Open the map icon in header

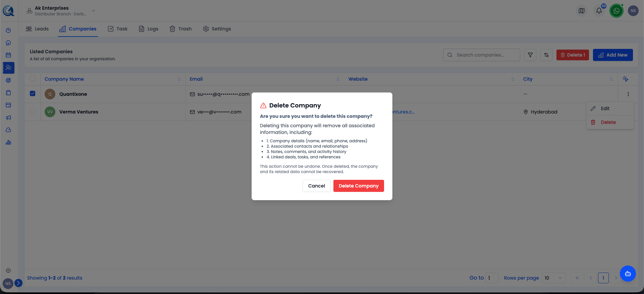pos(582,11)
